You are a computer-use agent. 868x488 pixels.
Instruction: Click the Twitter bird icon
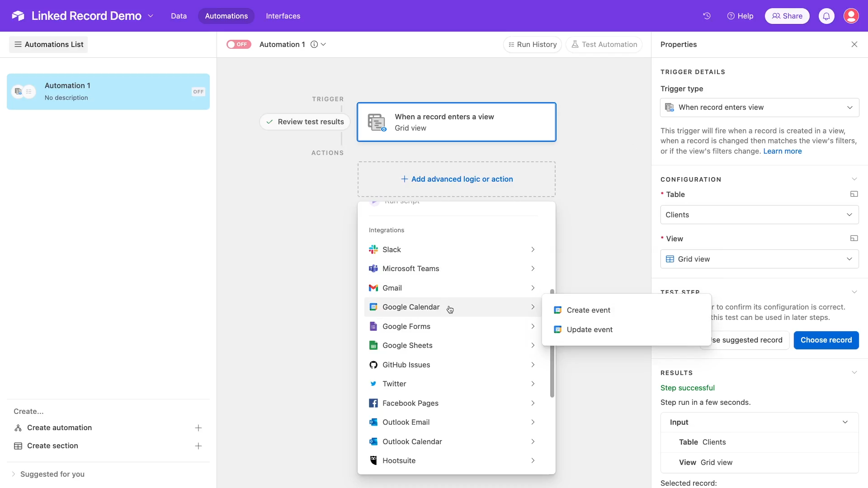point(373,384)
